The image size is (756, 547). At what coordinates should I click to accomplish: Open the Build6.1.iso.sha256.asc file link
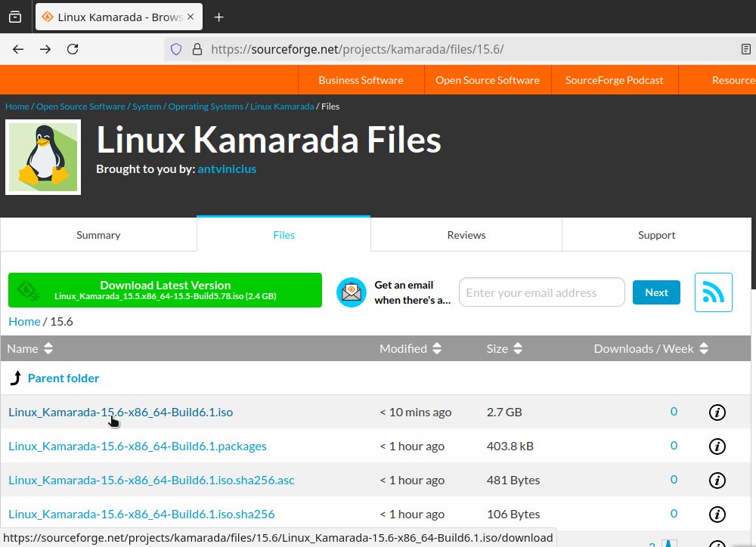[x=151, y=481]
